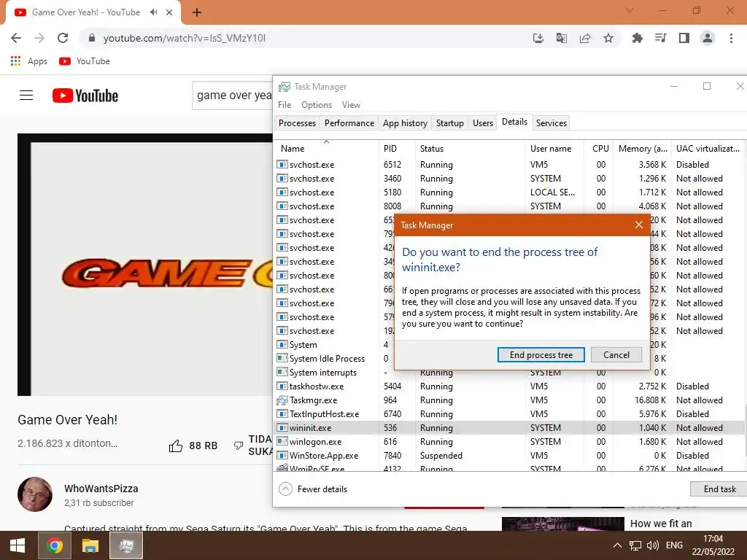Show hidden system tray icons
The height and width of the screenshot is (560, 747).
617,545
